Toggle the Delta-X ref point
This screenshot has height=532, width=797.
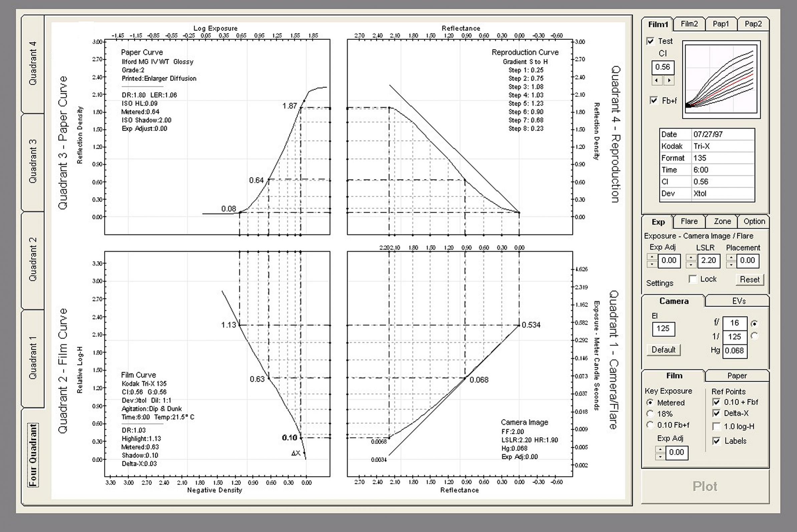point(716,413)
